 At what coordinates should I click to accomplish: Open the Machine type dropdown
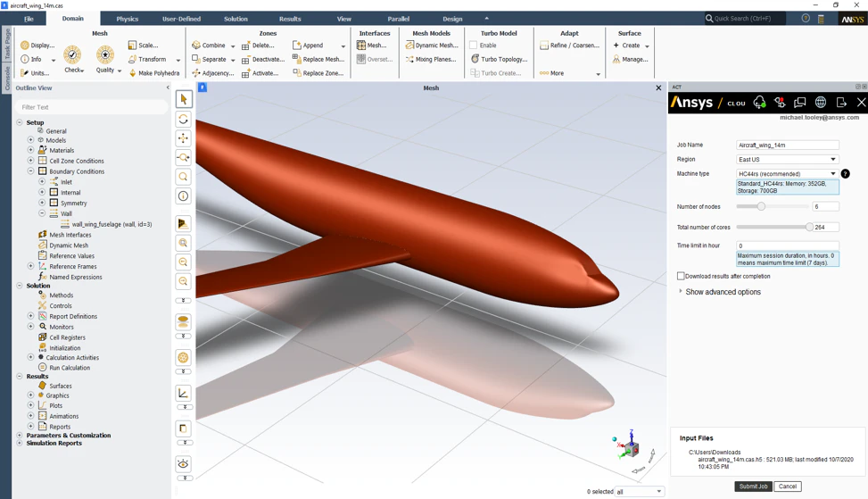tap(788, 174)
